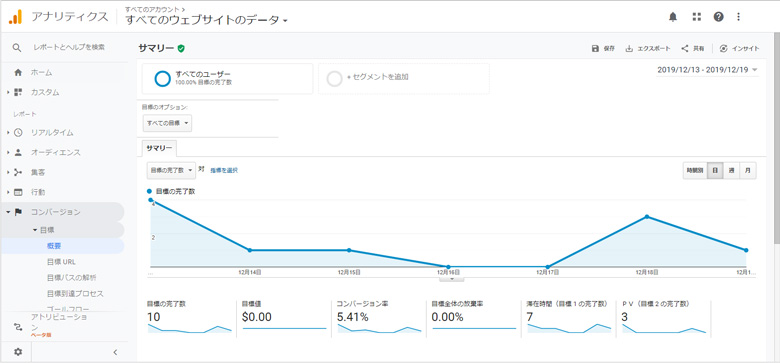The width and height of the screenshot is (780, 363).
Task: Open the すべての目標 goal option dropdown
Action: pos(167,123)
